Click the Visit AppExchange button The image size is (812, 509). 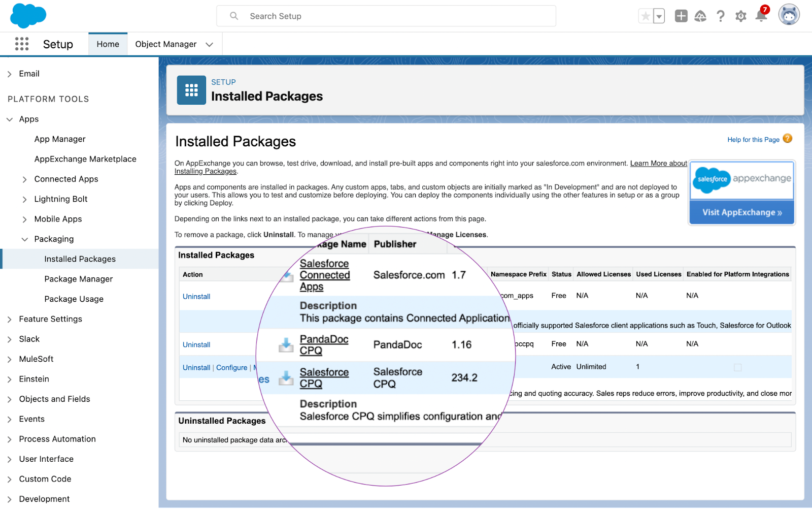point(742,212)
